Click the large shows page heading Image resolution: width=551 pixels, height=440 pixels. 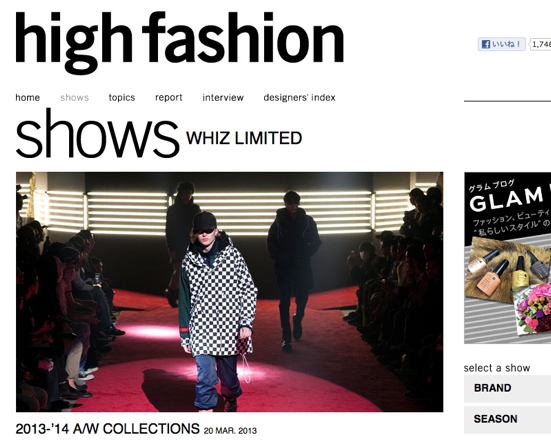pos(97,135)
